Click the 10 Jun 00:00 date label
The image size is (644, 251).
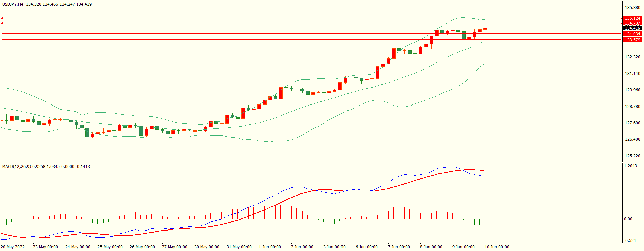point(497,247)
